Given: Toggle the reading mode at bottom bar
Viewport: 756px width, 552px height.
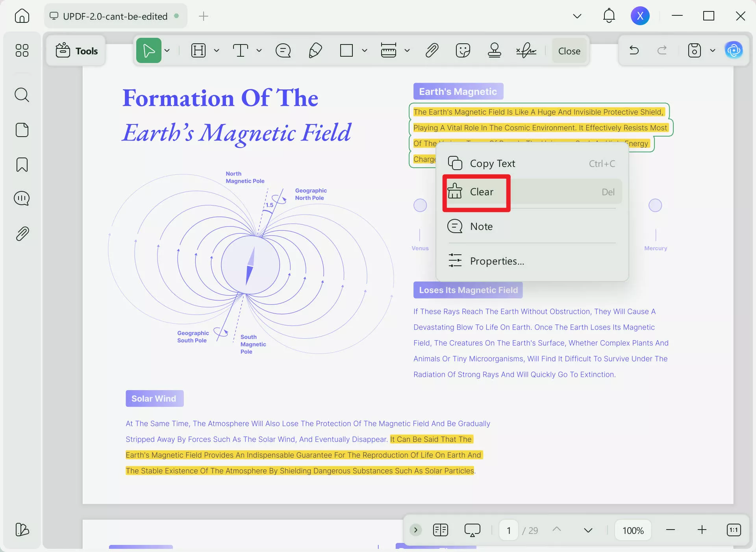Looking at the screenshot, I should (x=472, y=530).
